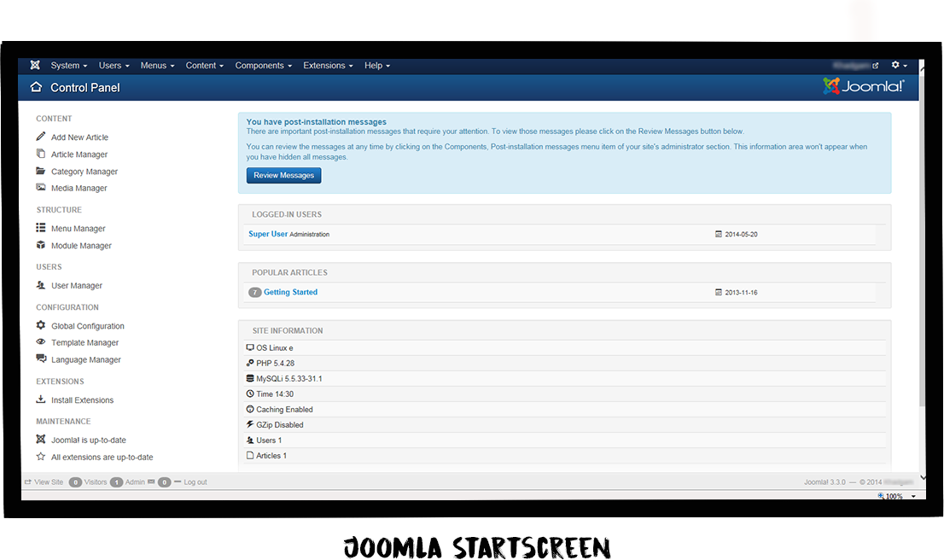
Task: Click the Media Manager picture icon
Action: pos(40,187)
